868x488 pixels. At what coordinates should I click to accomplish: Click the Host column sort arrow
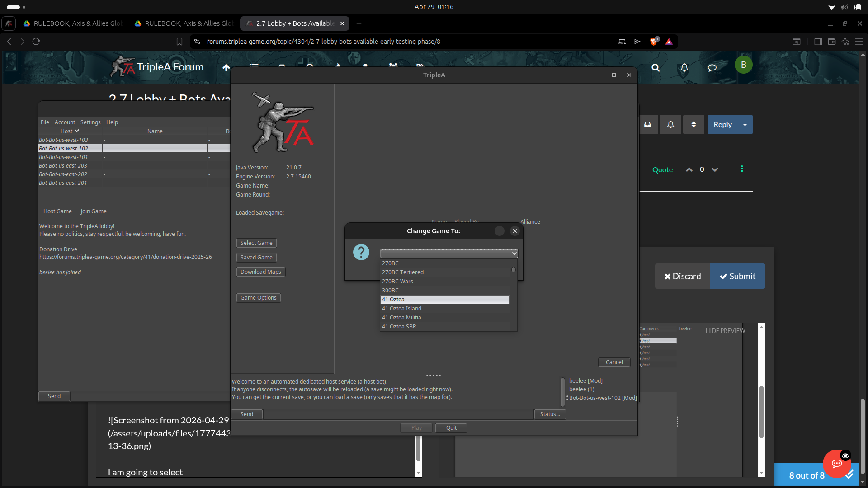click(x=76, y=131)
